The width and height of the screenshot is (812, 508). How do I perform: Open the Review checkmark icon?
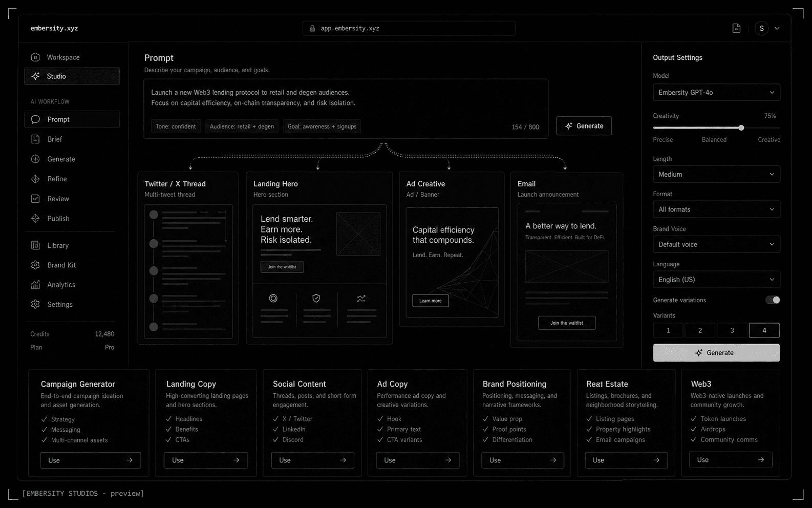35,199
